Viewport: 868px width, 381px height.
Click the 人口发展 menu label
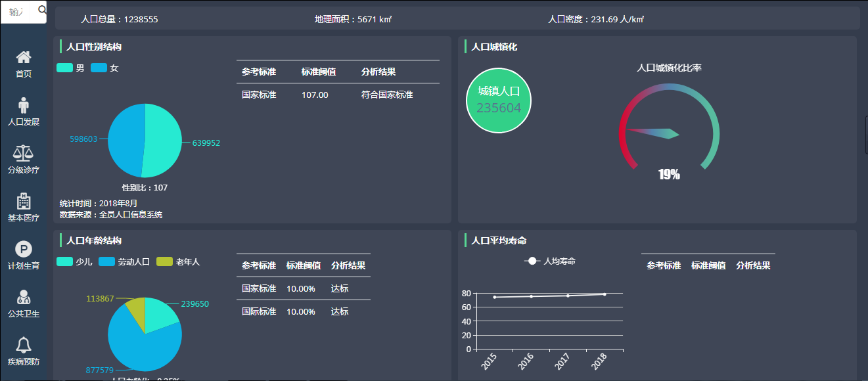(24, 122)
